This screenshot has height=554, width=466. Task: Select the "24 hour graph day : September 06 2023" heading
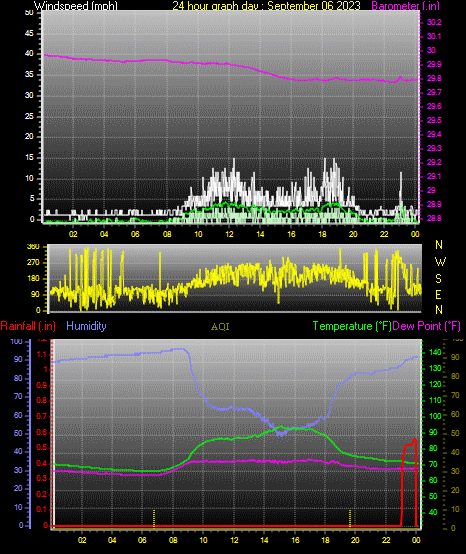(x=266, y=6)
